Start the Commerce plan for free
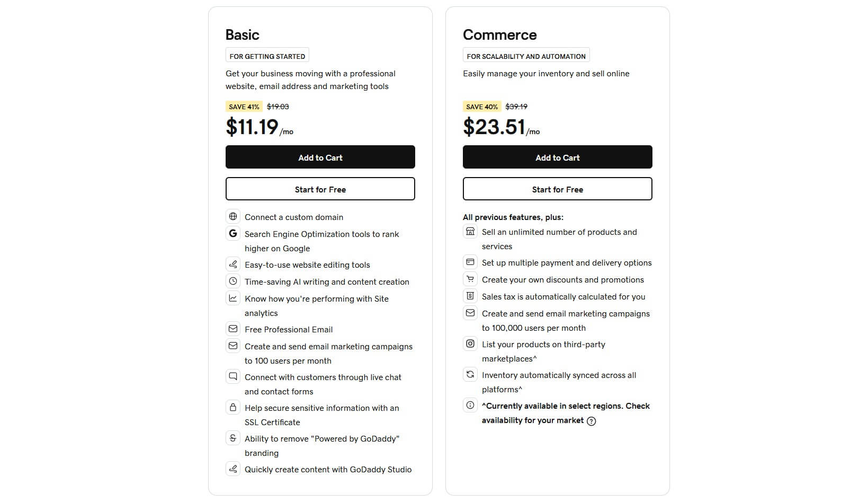This screenshot has width=868, height=502. tap(557, 189)
